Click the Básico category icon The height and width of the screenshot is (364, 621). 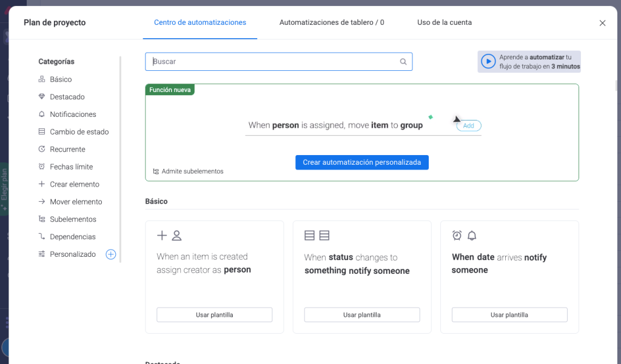pos(42,79)
